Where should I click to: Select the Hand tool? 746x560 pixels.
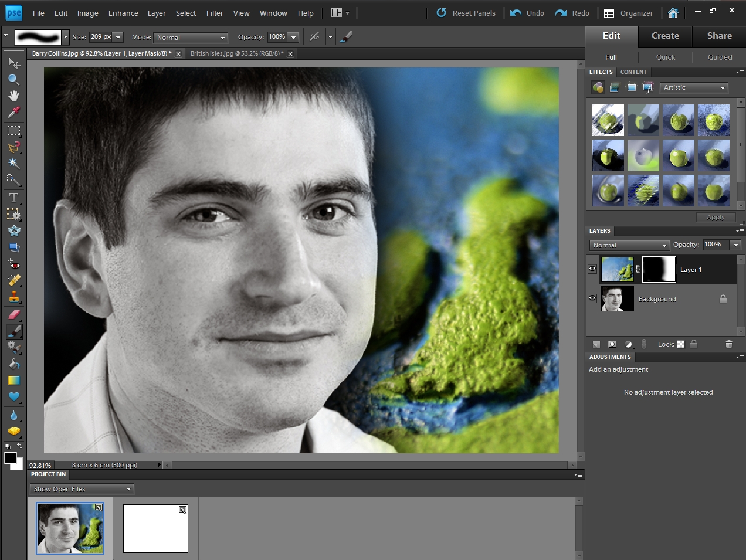click(x=13, y=96)
